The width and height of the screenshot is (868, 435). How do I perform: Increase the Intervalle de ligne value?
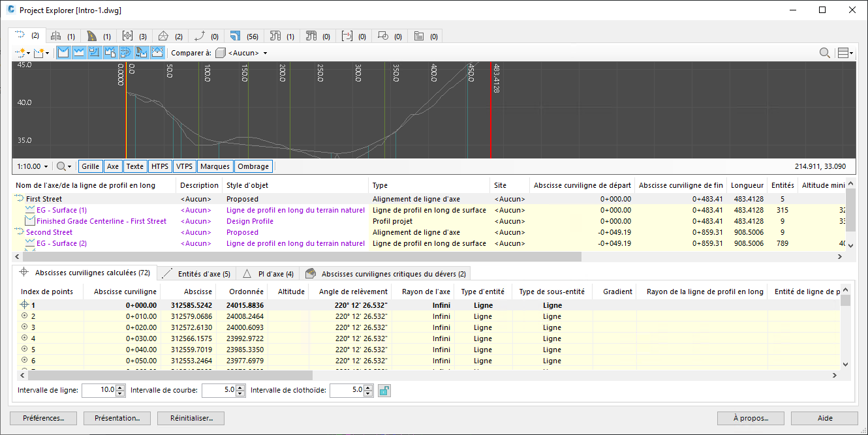pos(119,387)
